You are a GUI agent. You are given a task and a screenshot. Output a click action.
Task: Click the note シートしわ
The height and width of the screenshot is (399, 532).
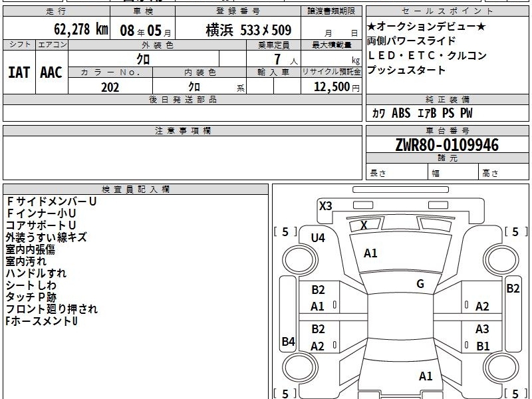click(x=31, y=285)
